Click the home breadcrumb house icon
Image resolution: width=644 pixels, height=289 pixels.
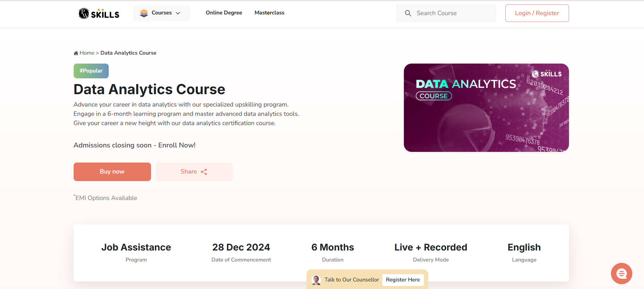[76, 53]
